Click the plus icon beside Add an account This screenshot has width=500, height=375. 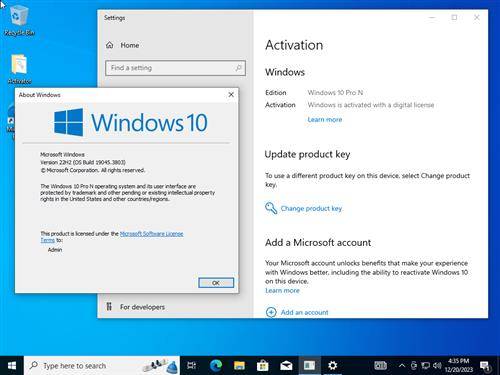(271, 312)
